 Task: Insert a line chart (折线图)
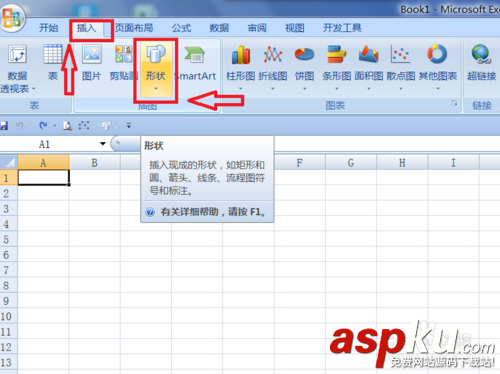pos(273,62)
